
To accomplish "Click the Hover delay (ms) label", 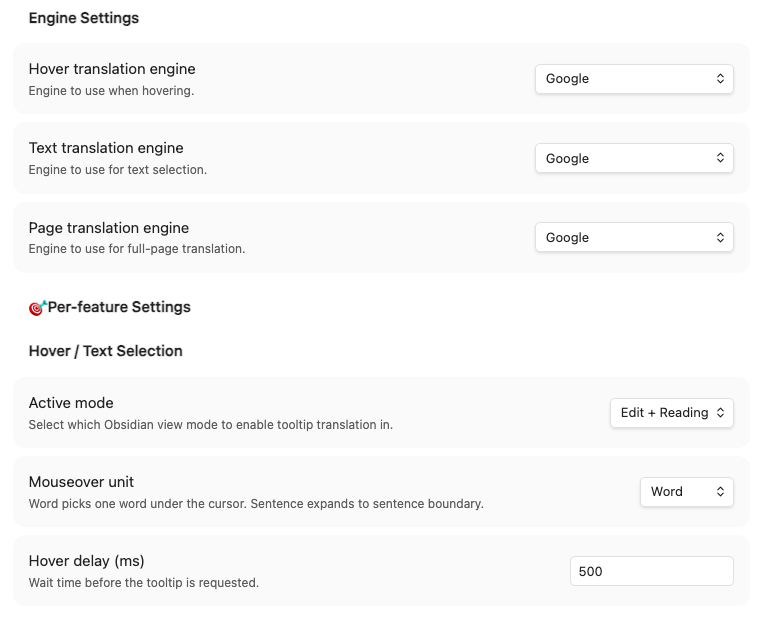I will tap(86, 561).
